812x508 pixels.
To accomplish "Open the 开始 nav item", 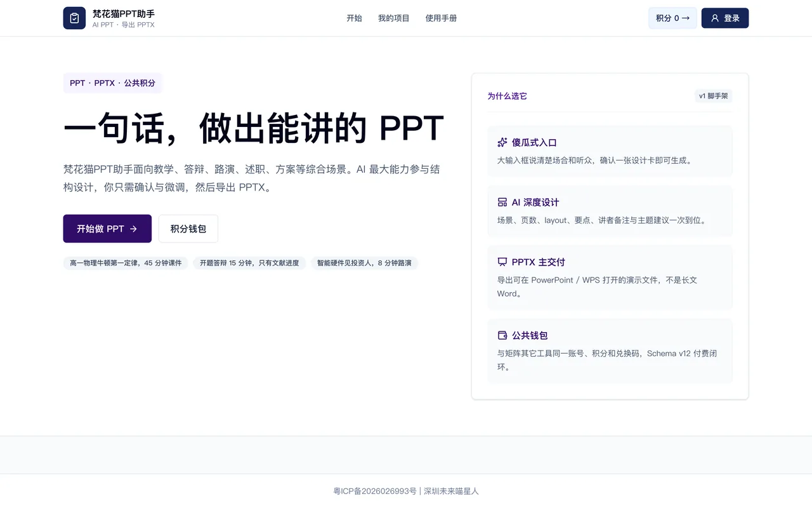I will [x=354, y=18].
